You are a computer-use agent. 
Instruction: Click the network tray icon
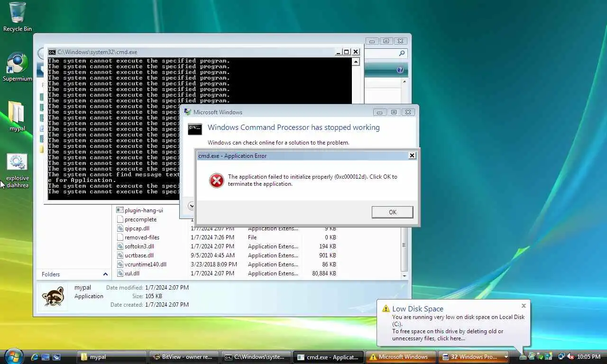(562, 357)
